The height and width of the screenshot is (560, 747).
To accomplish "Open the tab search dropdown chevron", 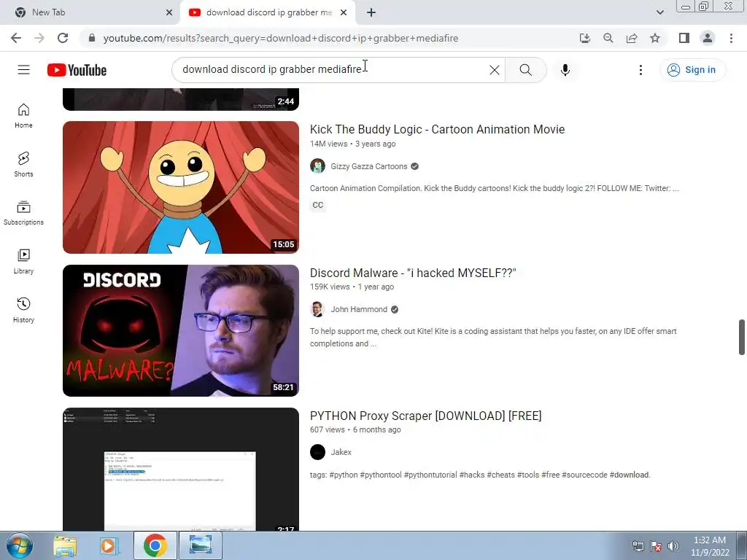I will pyautogui.click(x=659, y=12).
